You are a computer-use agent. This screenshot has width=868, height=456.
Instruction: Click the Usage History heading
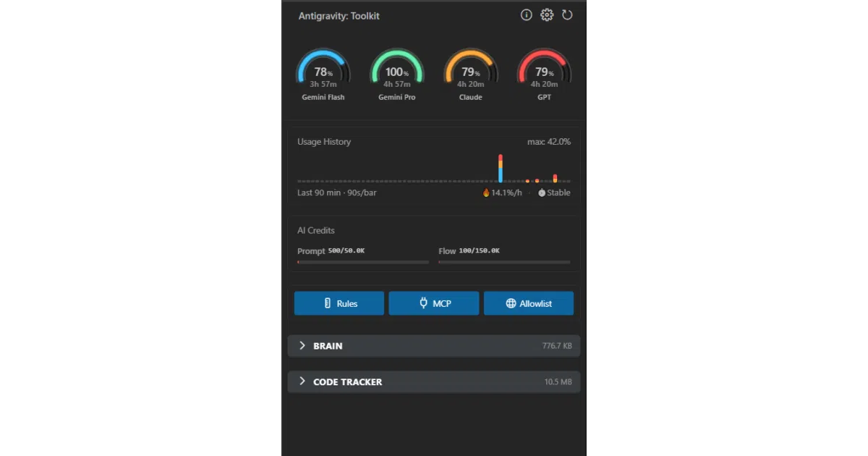324,142
